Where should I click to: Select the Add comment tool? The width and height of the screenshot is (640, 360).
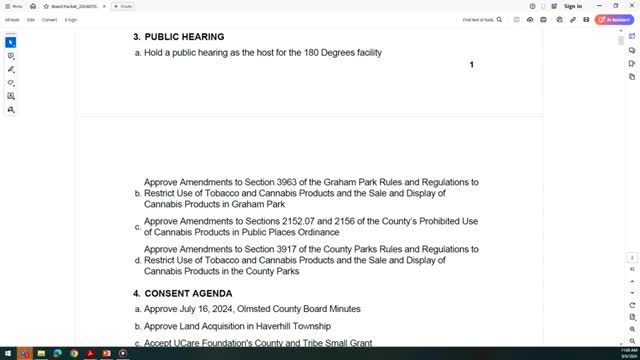click(11, 56)
